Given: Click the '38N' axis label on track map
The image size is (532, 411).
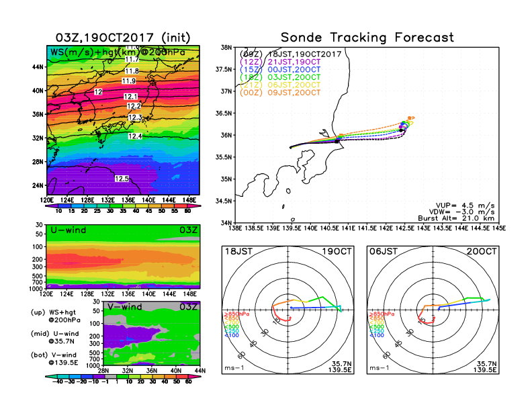Looking at the screenshot, I should coord(226,48).
